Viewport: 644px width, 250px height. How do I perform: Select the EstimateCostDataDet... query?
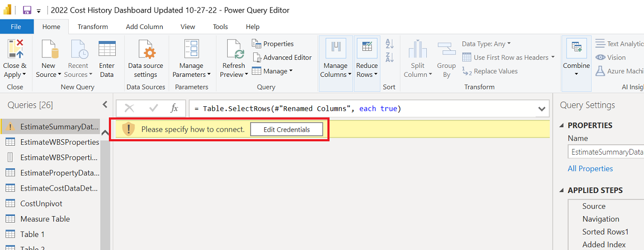click(x=50, y=188)
